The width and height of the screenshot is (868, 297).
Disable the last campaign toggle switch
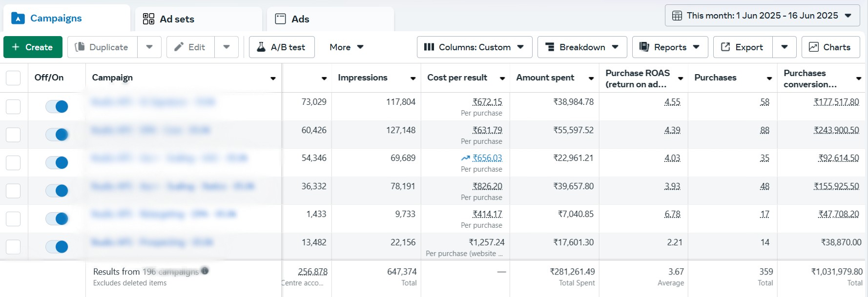[57, 247]
